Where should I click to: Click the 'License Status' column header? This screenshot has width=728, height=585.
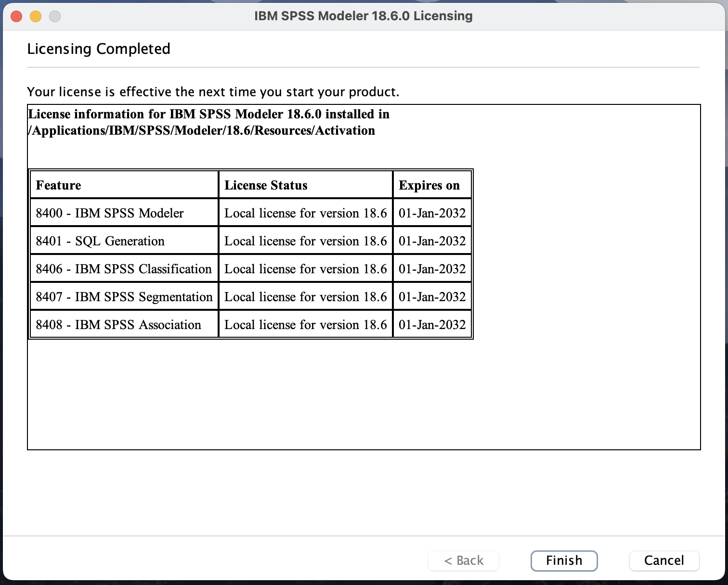click(306, 185)
